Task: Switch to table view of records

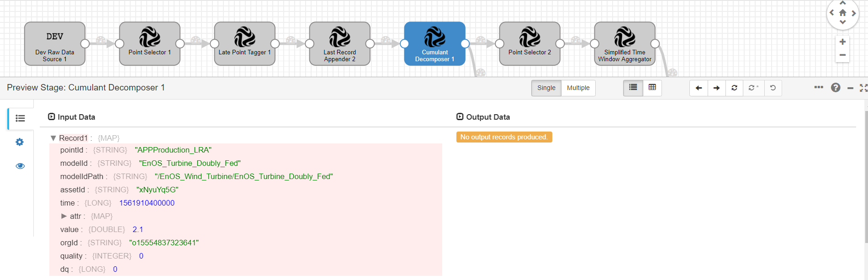Action: tap(652, 88)
